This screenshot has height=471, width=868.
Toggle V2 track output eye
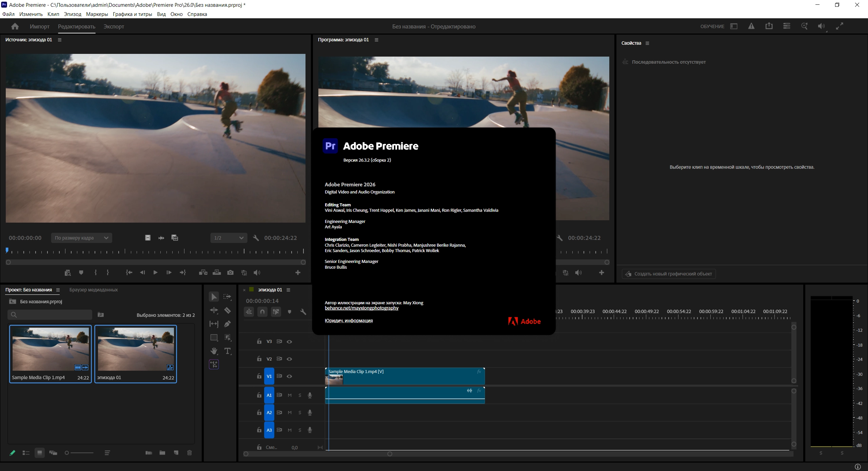coord(289,359)
